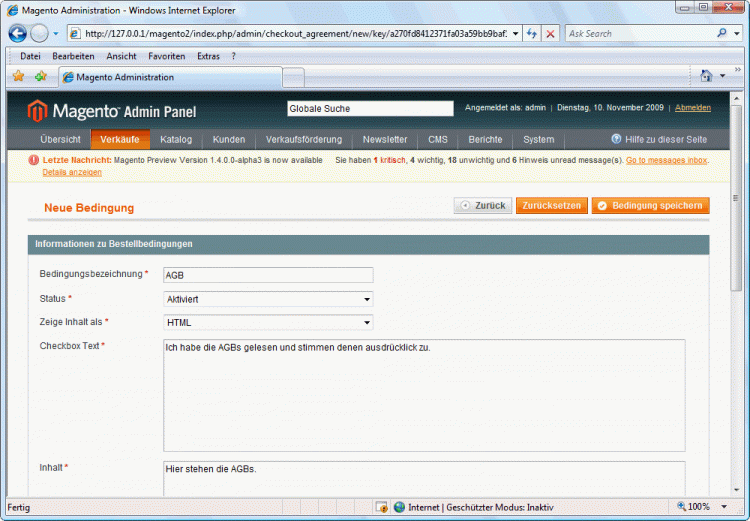Click the Bedingung speichern button
The width and height of the screenshot is (750, 521).
click(650, 206)
